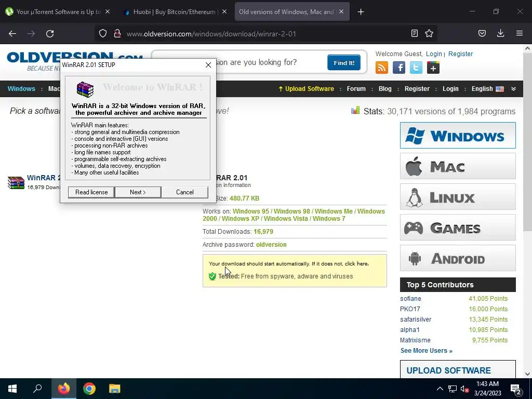Click the orange RSS feed icon
Viewport: 532px width, 399px height.
pos(382,68)
